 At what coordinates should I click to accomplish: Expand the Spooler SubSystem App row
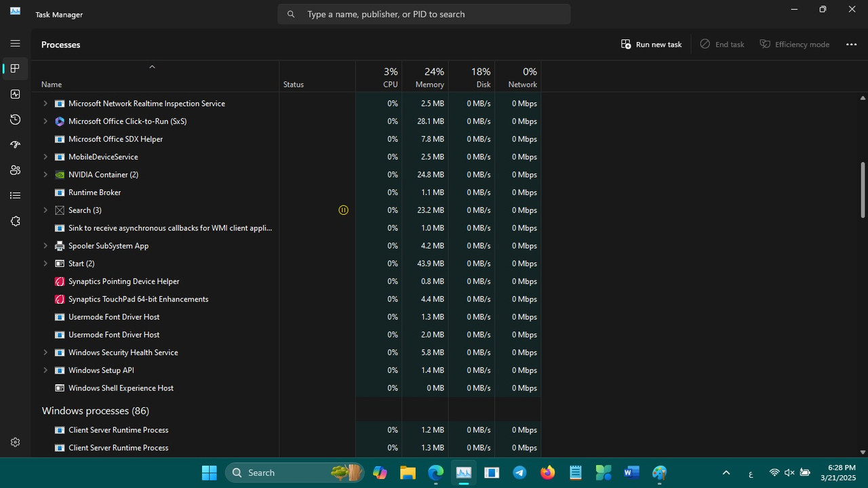(45, 246)
